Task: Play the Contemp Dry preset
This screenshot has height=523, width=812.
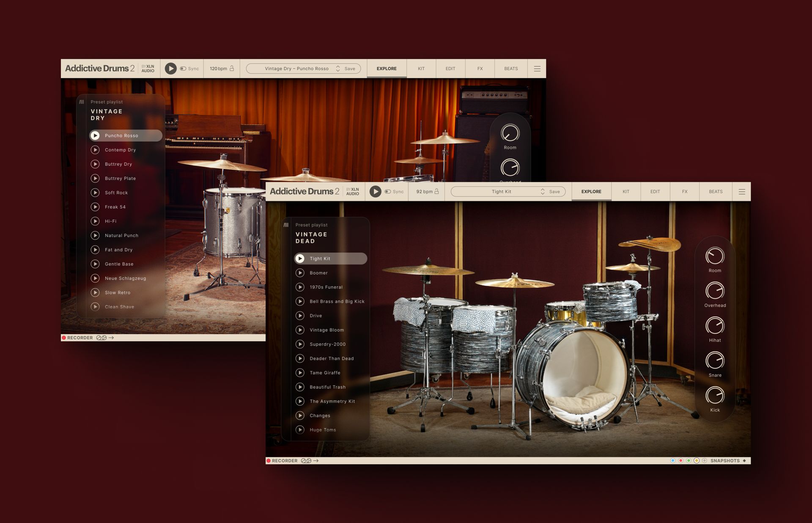Action: coord(95,150)
